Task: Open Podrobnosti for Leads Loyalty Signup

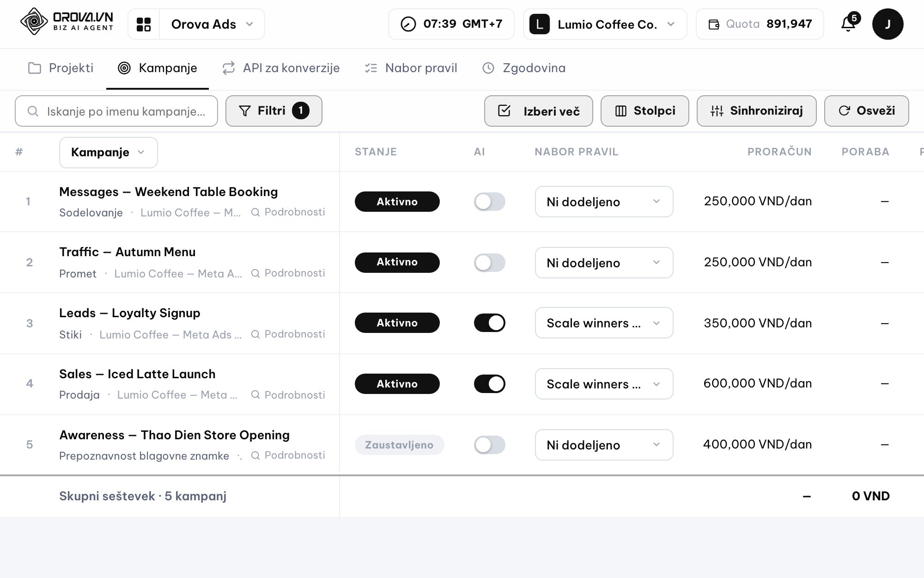Action: (x=288, y=334)
